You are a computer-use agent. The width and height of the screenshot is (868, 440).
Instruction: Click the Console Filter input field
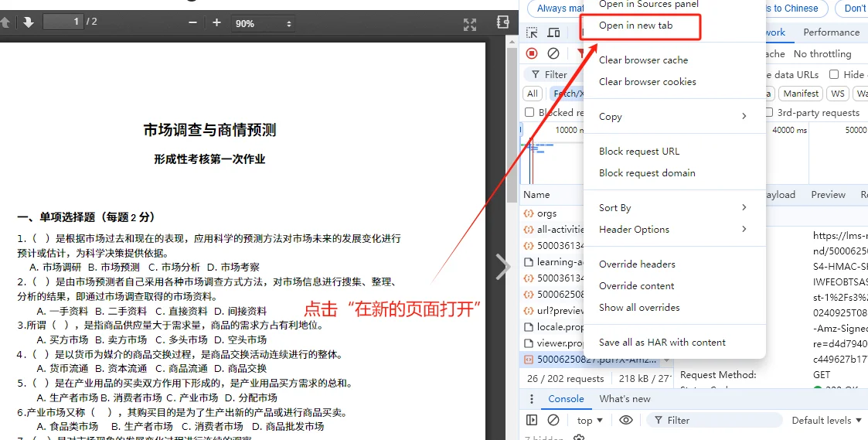(714, 421)
